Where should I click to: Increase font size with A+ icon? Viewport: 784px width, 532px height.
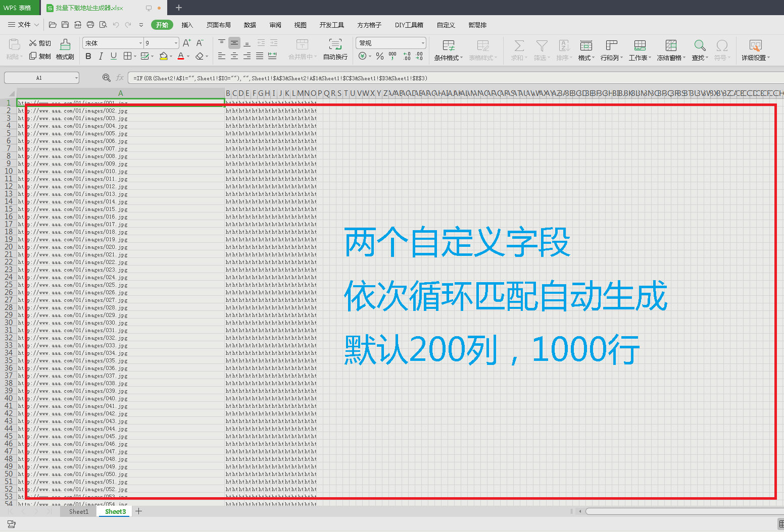tap(187, 43)
